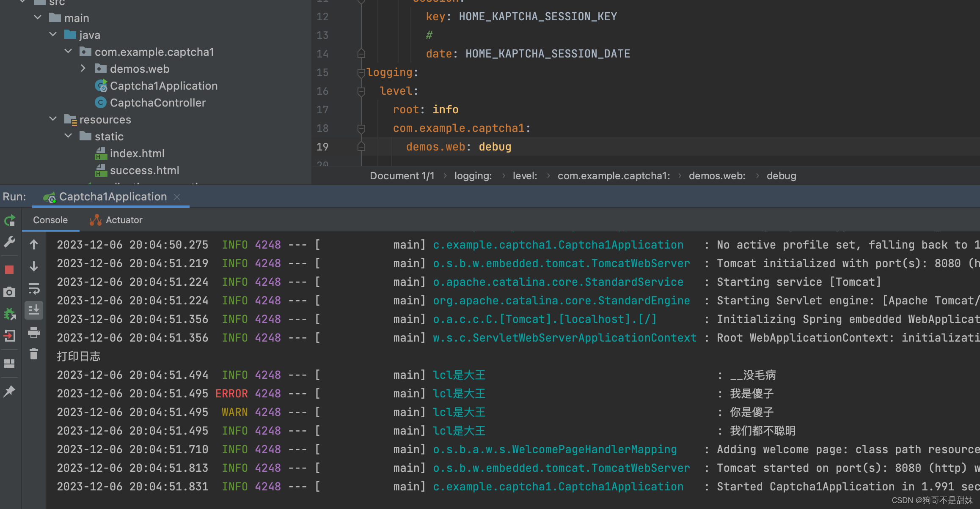The height and width of the screenshot is (509, 980).
Task: Fold the logging block in the gutter
Action: click(361, 73)
